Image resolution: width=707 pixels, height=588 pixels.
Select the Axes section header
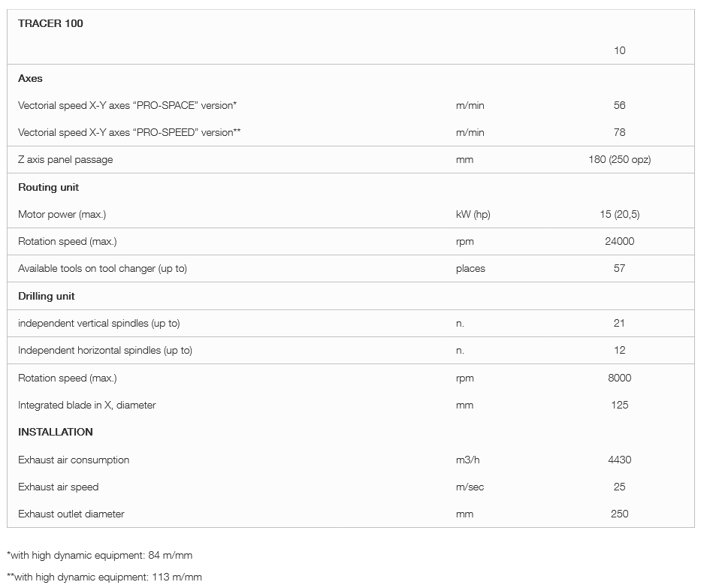(30, 78)
